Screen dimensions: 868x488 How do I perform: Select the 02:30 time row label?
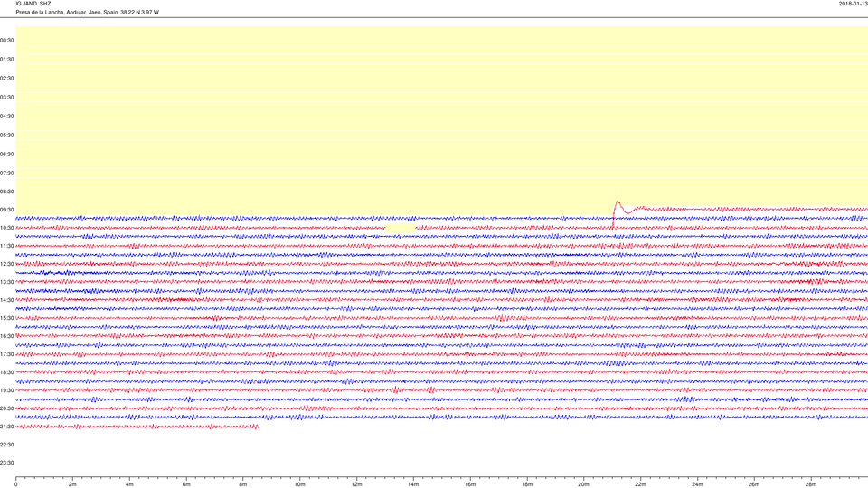[x=7, y=78]
